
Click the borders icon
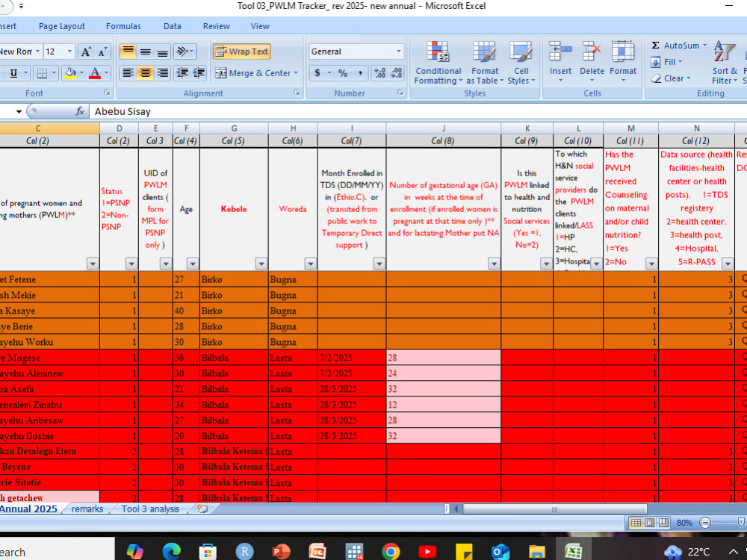pyautogui.click(x=43, y=73)
